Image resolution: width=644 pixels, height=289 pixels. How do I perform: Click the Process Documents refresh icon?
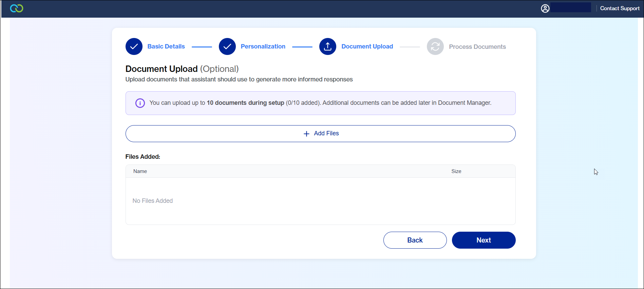(435, 46)
